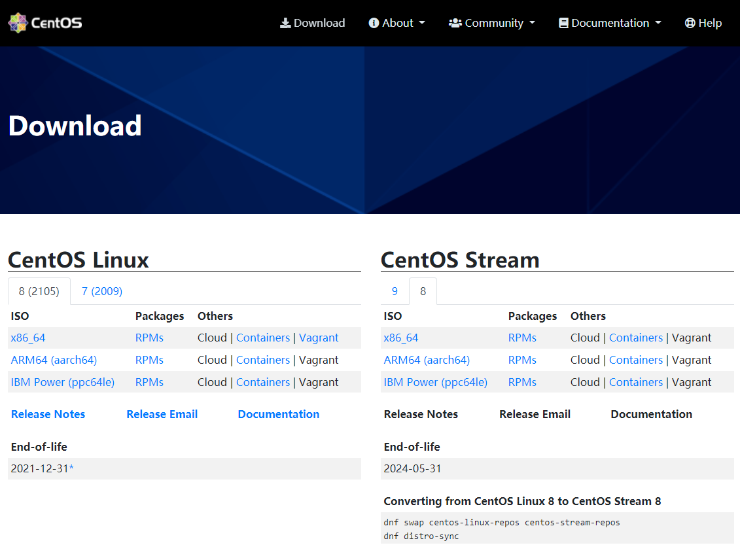Click the Help lifebuoy icon
Screen dimensions: 740x560
[690, 23]
